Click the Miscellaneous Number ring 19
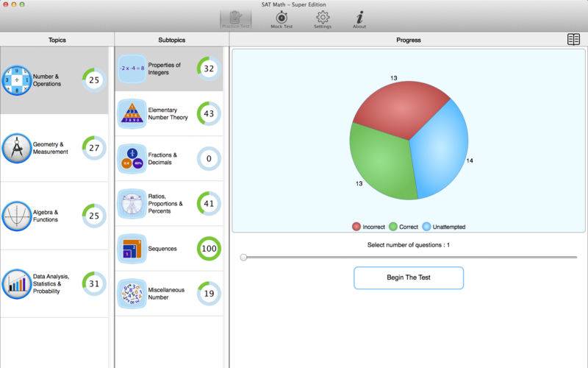 point(209,294)
